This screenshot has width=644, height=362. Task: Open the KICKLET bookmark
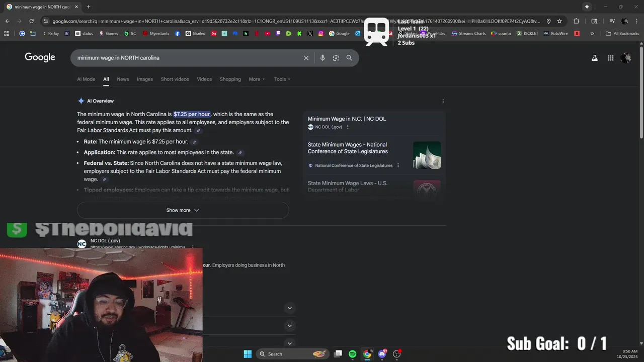(528, 34)
